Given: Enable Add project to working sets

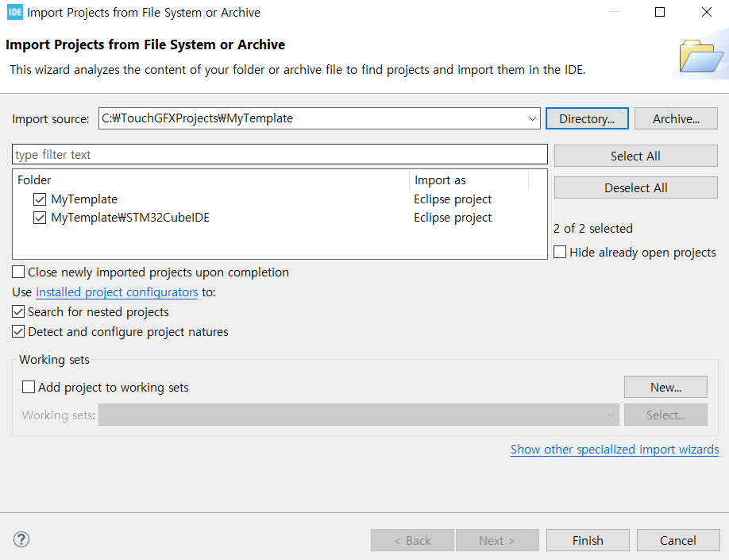Looking at the screenshot, I should [x=29, y=387].
